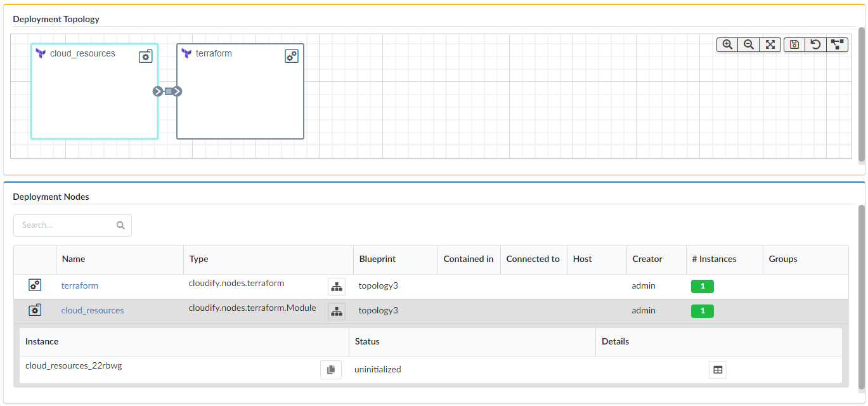The width and height of the screenshot is (868, 406).
Task: Click instances badge in terraform row
Action: 703,286
